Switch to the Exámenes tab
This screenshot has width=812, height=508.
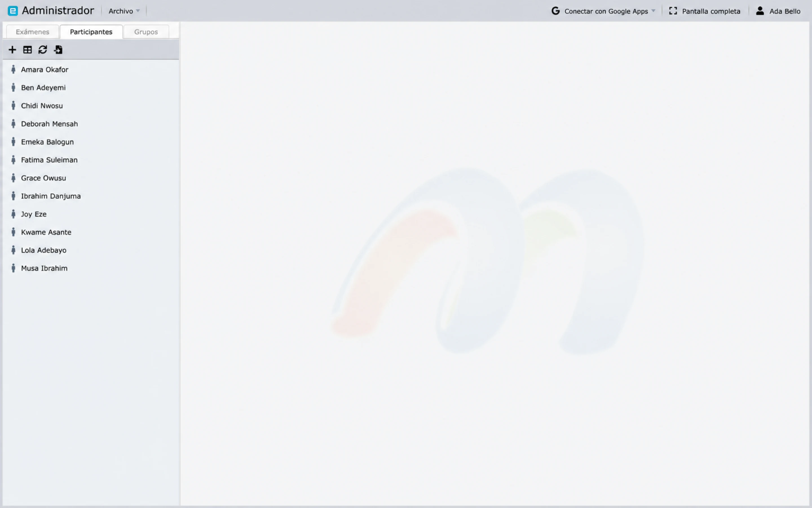pyautogui.click(x=32, y=32)
